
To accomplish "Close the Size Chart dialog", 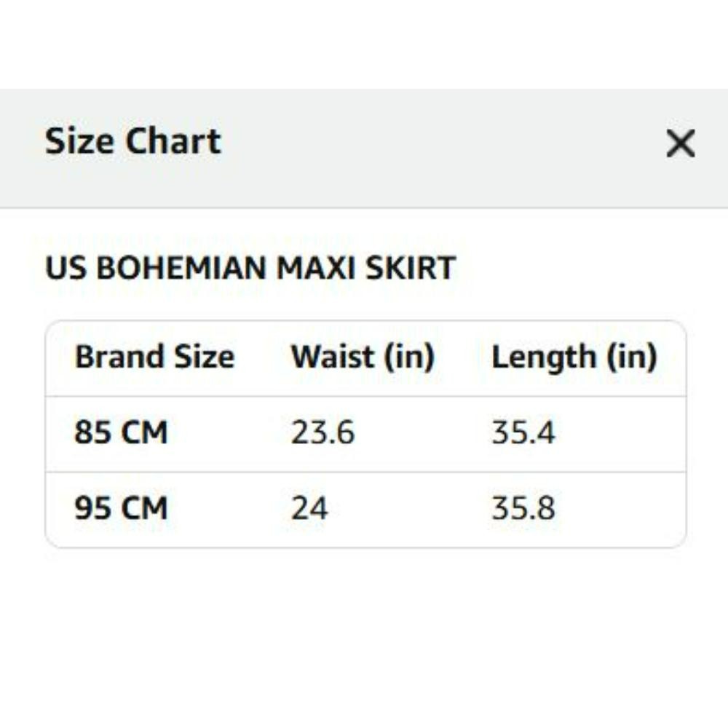I will [681, 143].
